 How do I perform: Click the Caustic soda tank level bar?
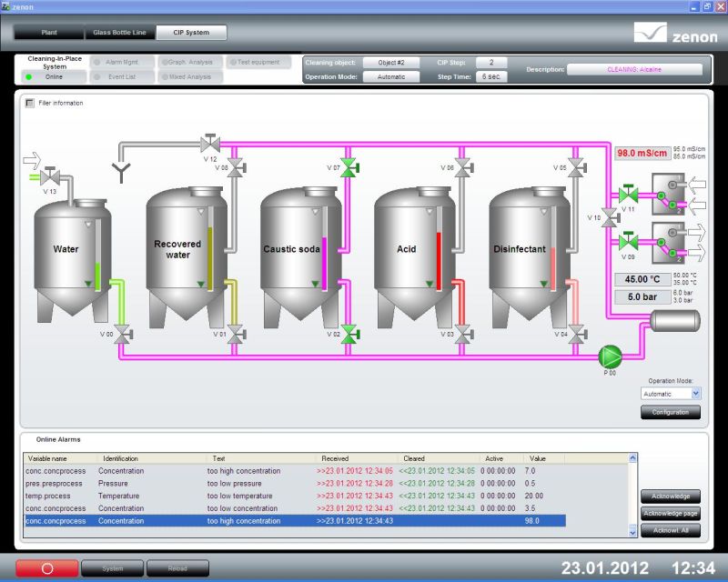pos(323,256)
